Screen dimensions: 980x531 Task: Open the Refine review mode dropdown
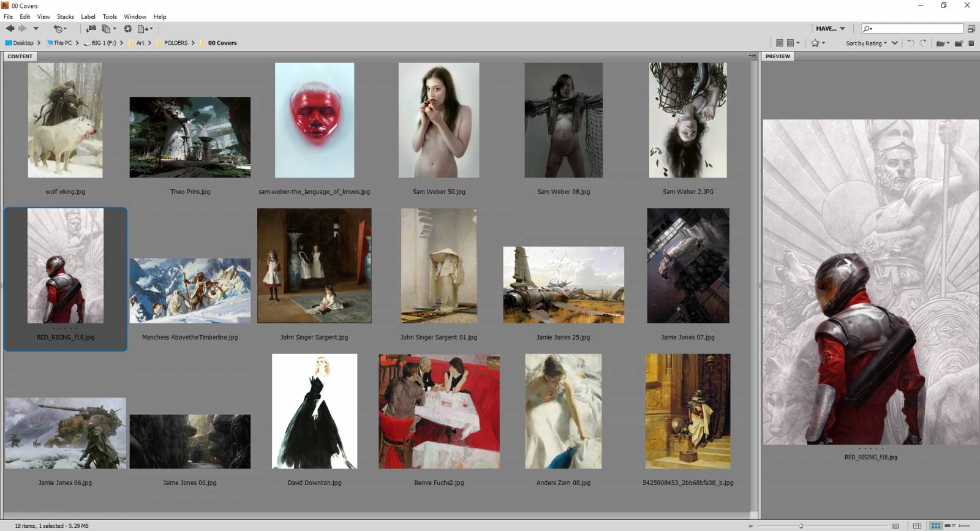pos(109,29)
